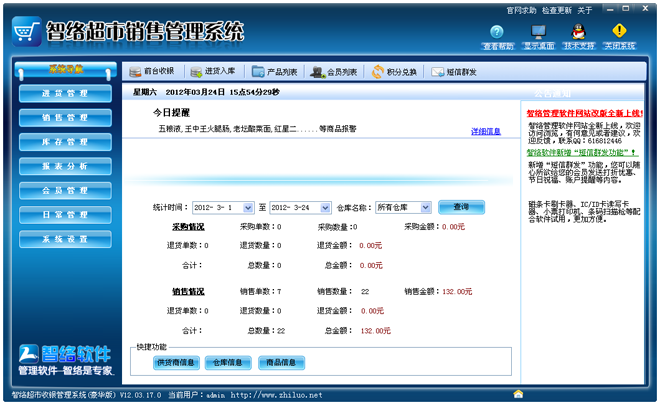The height and width of the screenshot is (405, 660).
Task: Select 报表分析 in the sidebar
Action: [x=65, y=166]
